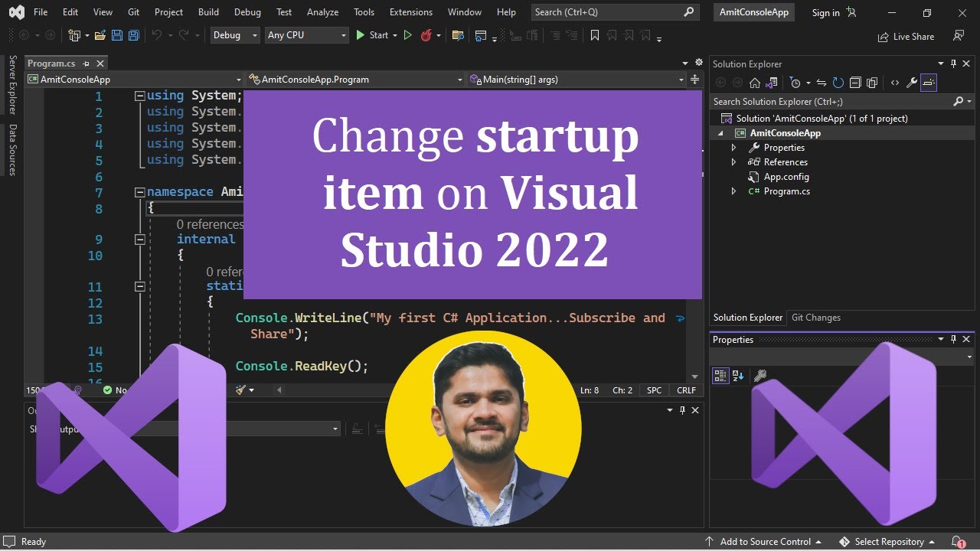Select App.config in Solution Explorer
The height and width of the screenshot is (551, 980).
(x=786, y=177)
